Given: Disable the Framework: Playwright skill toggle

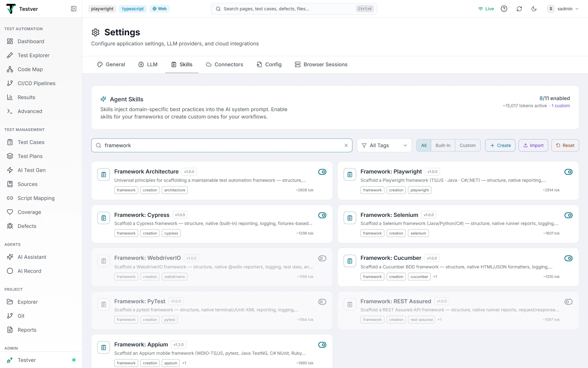Looking at the screenshot, I should [x=568, y=172].
